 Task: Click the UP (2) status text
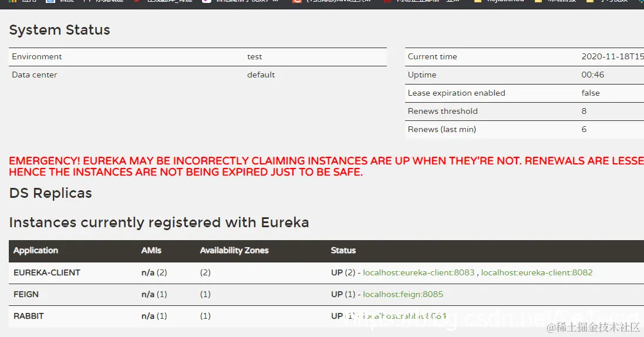click(x=343, y=272)
